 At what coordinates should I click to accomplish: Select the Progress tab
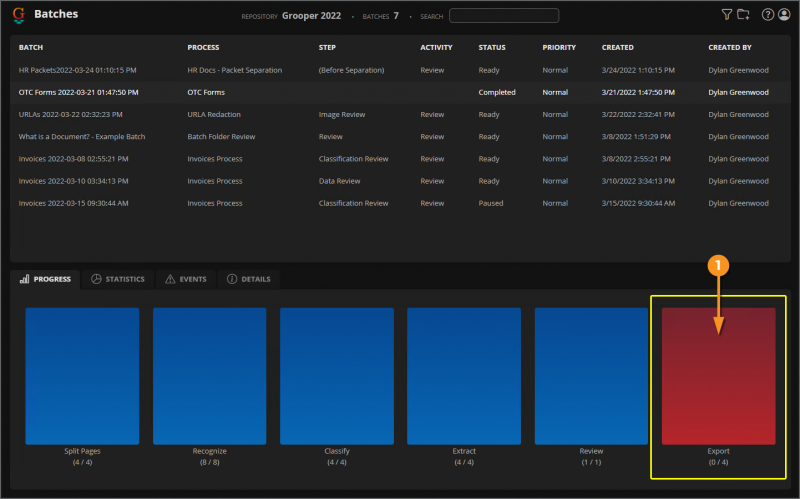click(46, 279)
